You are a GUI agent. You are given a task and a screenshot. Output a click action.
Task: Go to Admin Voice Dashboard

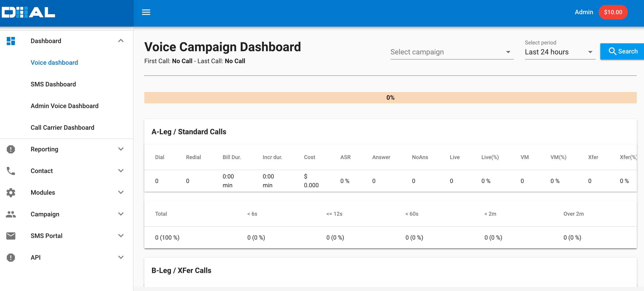tap(64, 106)
